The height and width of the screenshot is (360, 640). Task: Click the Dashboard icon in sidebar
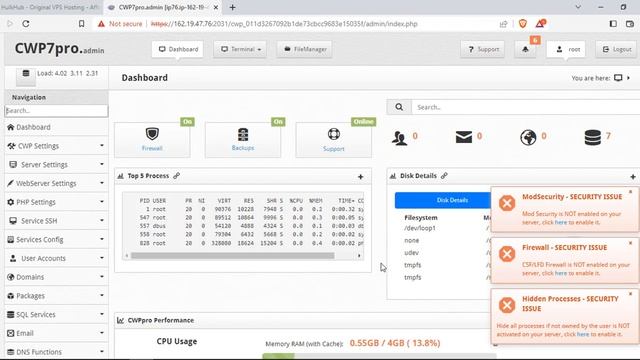point(11,127)
